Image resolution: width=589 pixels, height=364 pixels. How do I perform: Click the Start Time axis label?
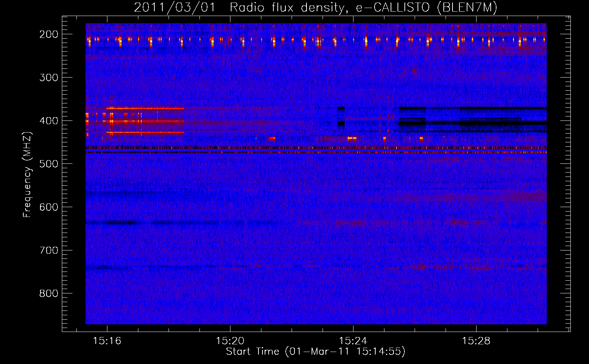click(x=316, y=352)
